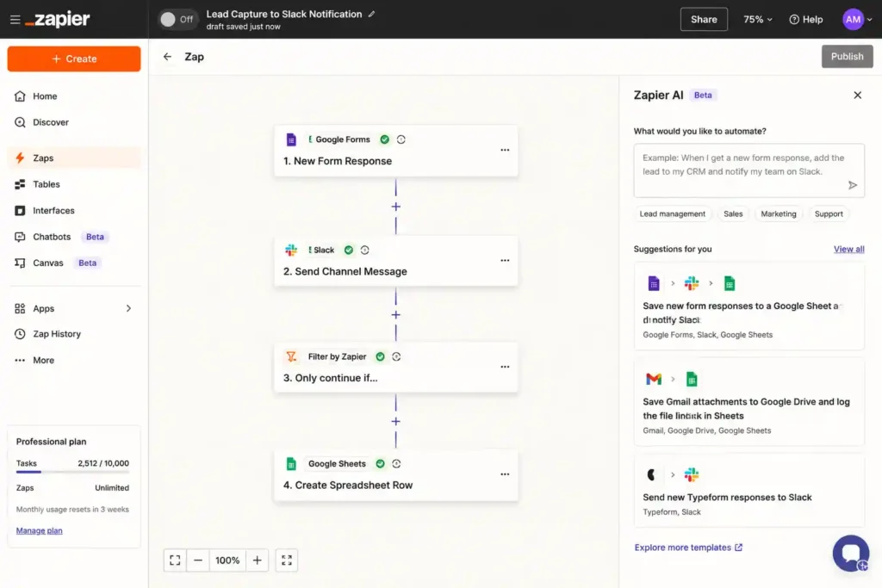Open the three-dot menu on Send Channel Message
Image resolution: width=882 pixels, height=588 pixels.
pyautogui.click(x=505, y=260)
